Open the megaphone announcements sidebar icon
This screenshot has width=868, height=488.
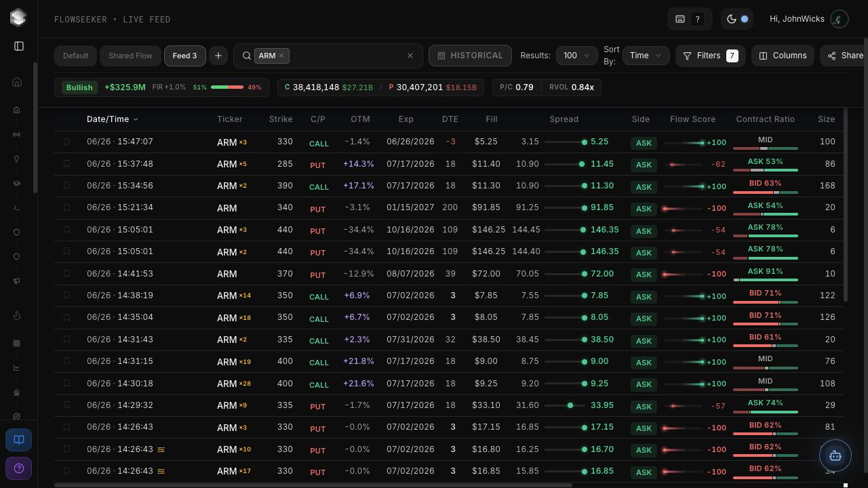17,281
